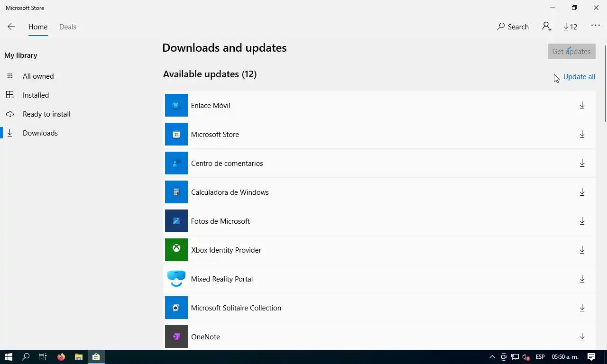Select Downloads in My library

click(x=40, y=133)
